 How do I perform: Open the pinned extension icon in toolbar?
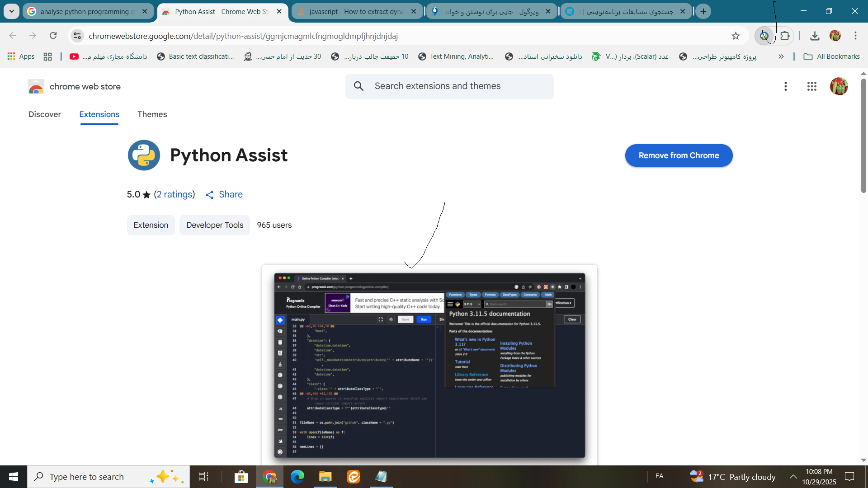click(764, 36)
